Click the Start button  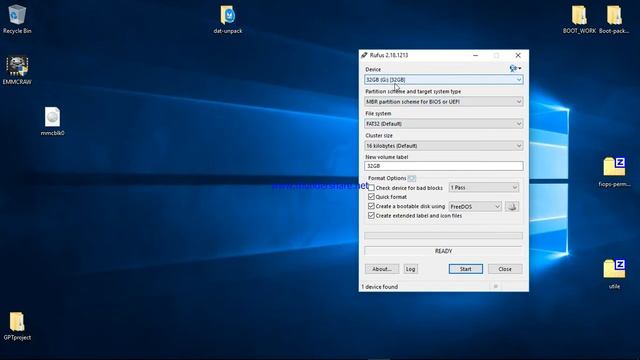(x=465, y=269)
